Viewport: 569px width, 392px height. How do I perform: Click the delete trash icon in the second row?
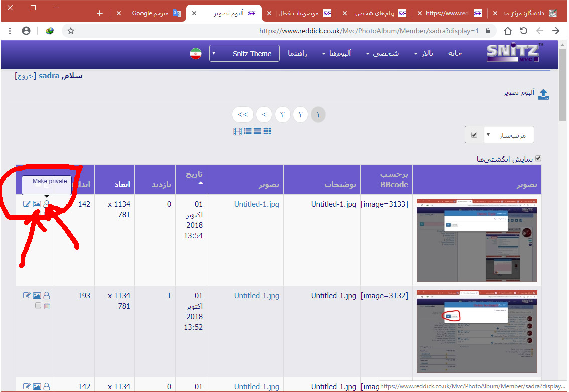point(47,306)
